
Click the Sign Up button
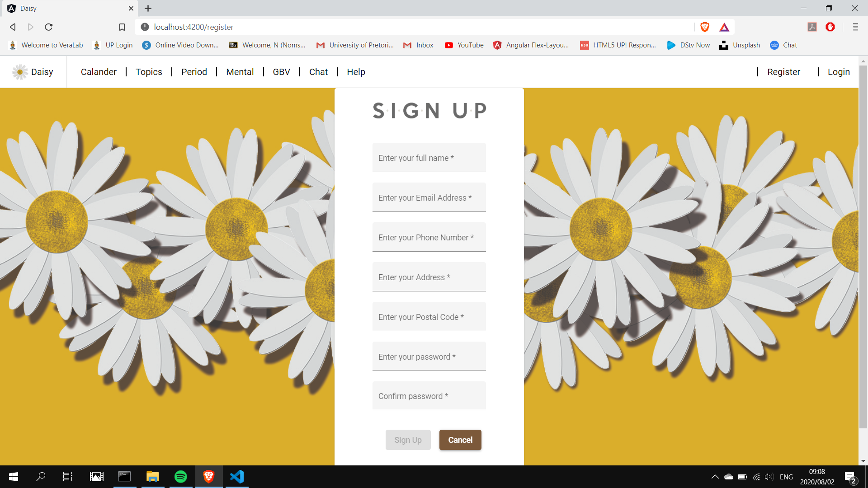tap(408, 440)
